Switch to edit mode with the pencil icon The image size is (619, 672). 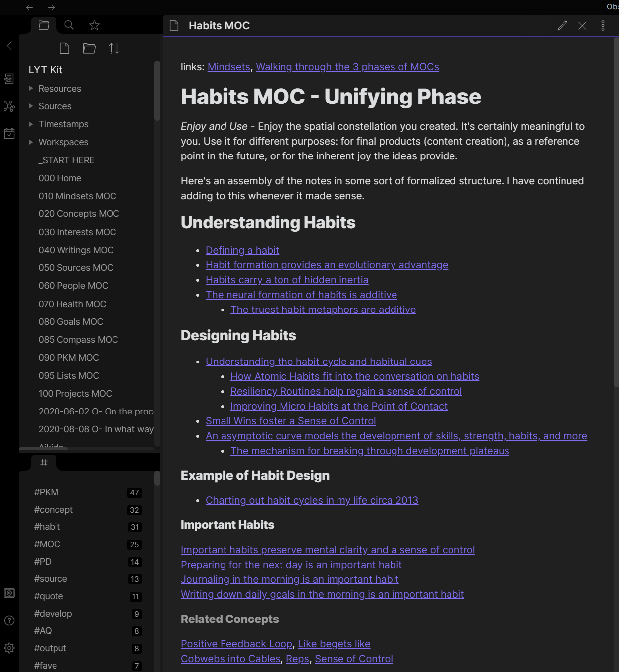pos(562,26)
